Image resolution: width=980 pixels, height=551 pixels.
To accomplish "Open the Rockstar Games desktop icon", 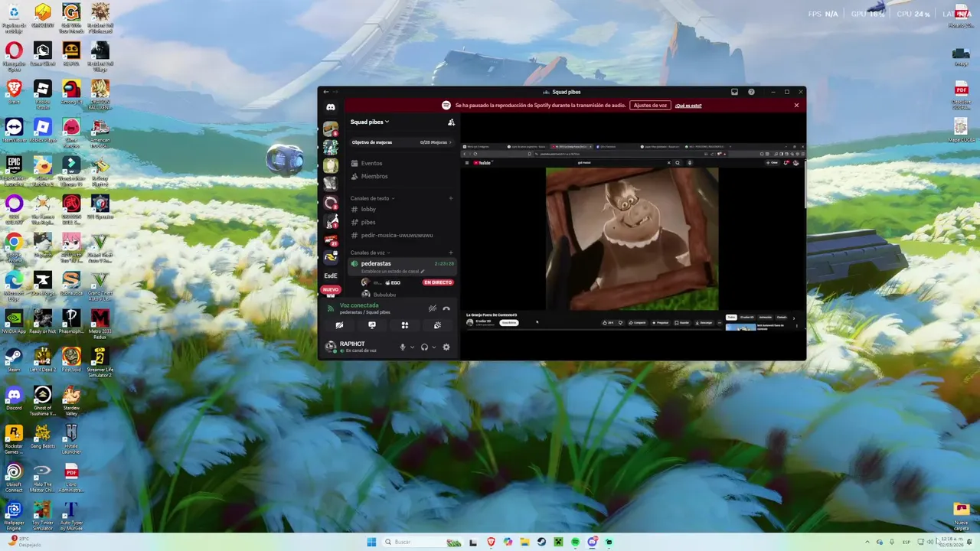I will pos(13,438).
